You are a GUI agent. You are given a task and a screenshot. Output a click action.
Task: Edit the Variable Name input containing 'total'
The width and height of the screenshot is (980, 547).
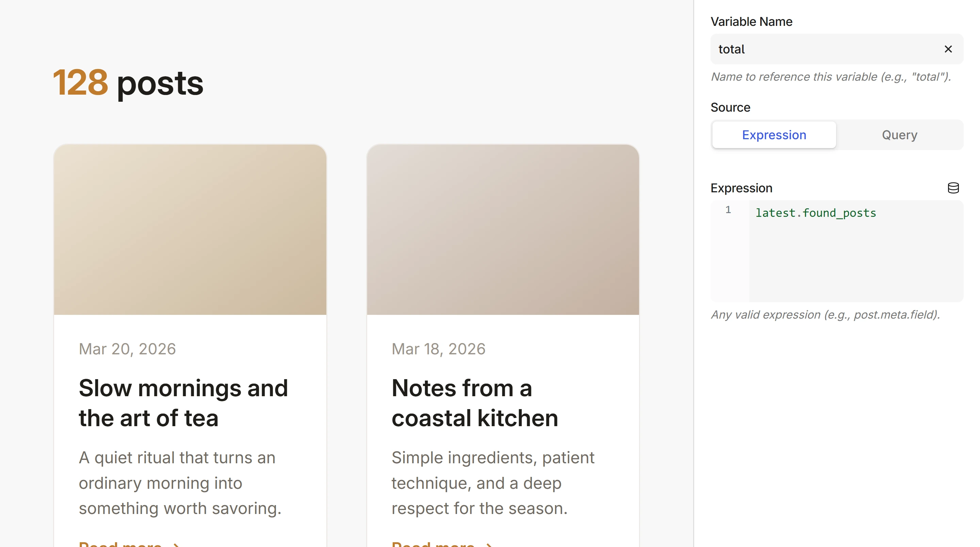837,49
